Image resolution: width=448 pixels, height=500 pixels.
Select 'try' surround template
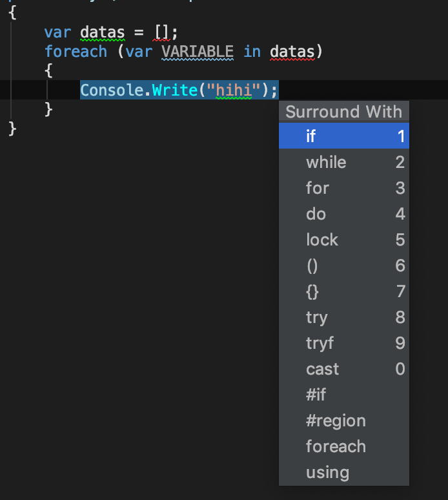[343, 317]
